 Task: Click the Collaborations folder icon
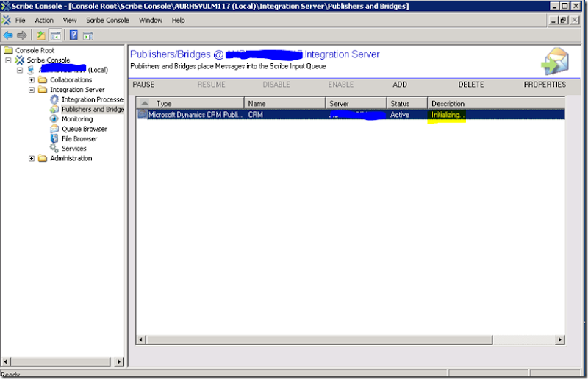pos(43,79)
